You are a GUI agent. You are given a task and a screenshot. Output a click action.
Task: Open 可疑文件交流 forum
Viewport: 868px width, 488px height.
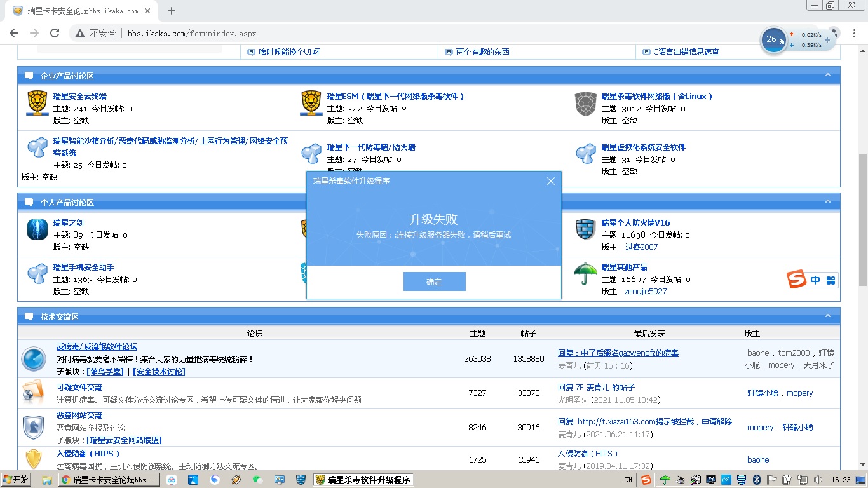(79, 388)
